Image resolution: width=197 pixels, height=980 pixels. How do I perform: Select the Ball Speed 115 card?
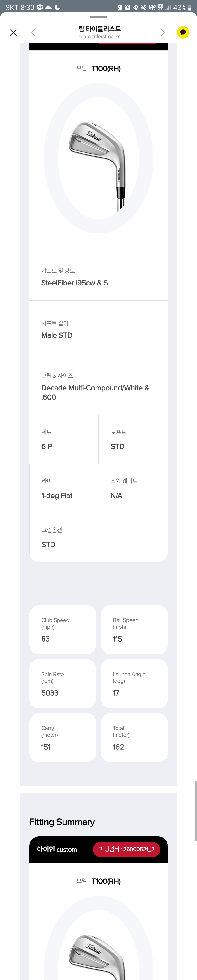point(134,630)
